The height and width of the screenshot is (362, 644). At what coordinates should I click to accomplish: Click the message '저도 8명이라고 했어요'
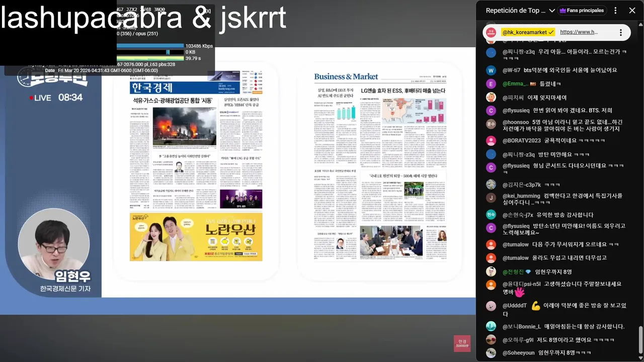tap(576, 340)
